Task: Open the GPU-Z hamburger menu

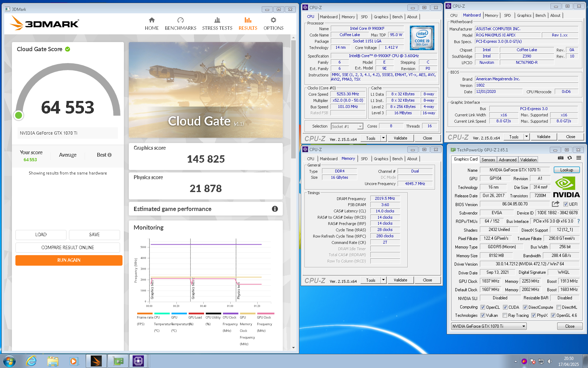Action: 579,158
